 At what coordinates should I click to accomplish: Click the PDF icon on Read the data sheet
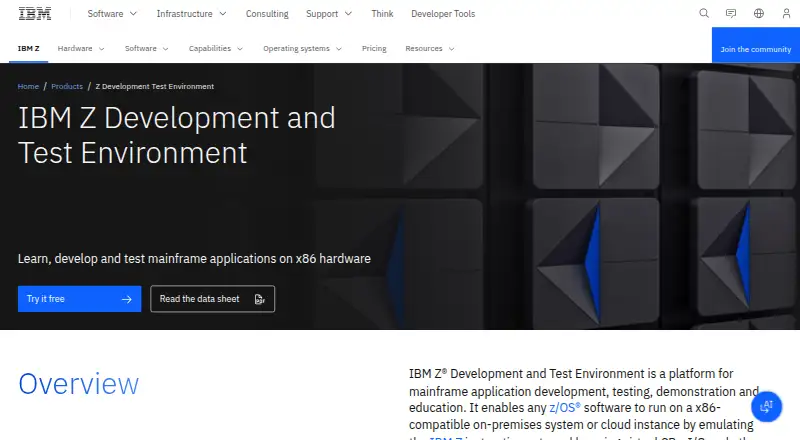tap(260, 299)
